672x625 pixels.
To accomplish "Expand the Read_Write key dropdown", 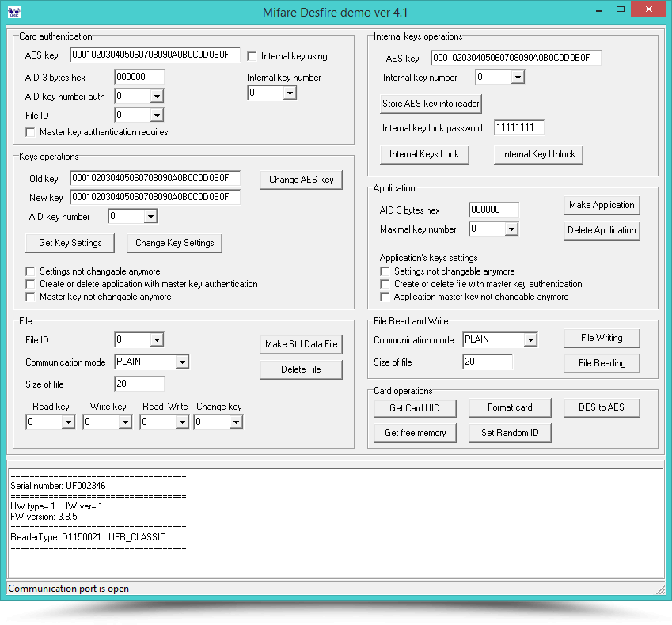I will (182, 422).
